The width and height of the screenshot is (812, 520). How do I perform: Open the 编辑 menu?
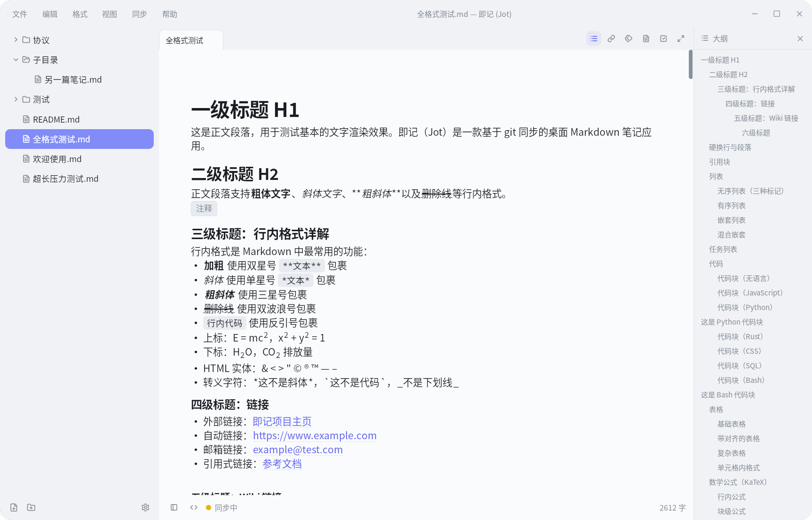[50, 14]
